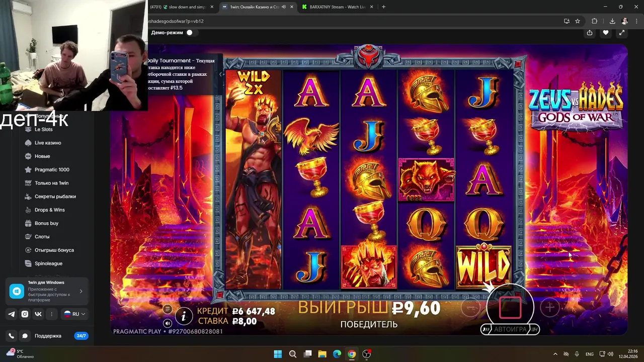
Task: Mute audio on the 1win tab
Action: (284, 7)
